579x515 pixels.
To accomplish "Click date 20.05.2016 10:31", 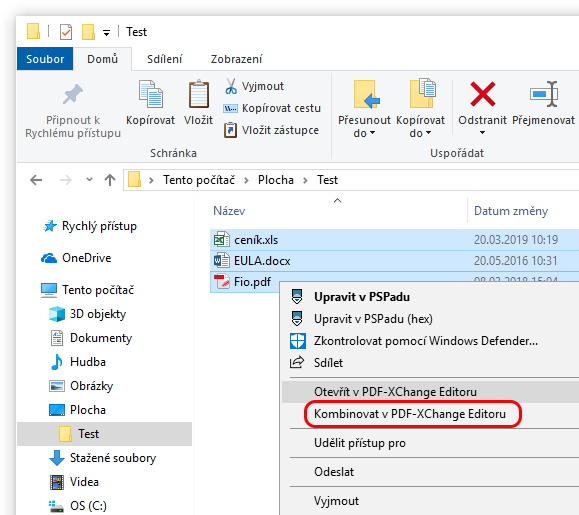I will tap(515, 261).
